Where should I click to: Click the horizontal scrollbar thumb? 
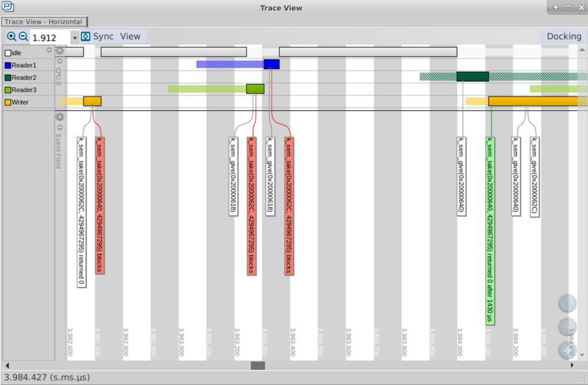coord(258,365)
